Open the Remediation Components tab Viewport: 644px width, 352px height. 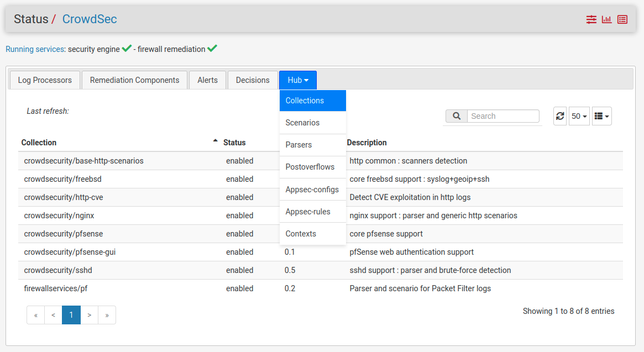[134, 80]
